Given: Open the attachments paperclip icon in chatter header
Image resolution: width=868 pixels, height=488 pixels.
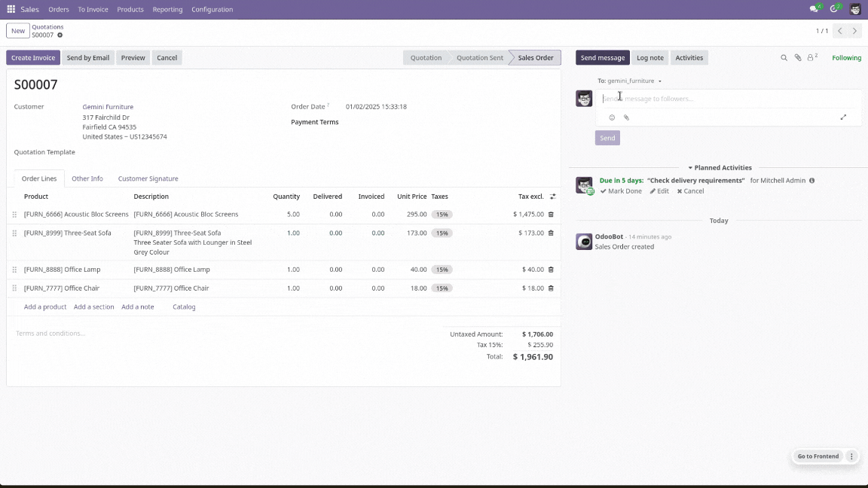Looking at the screenshot, I should tap(798, 57).
